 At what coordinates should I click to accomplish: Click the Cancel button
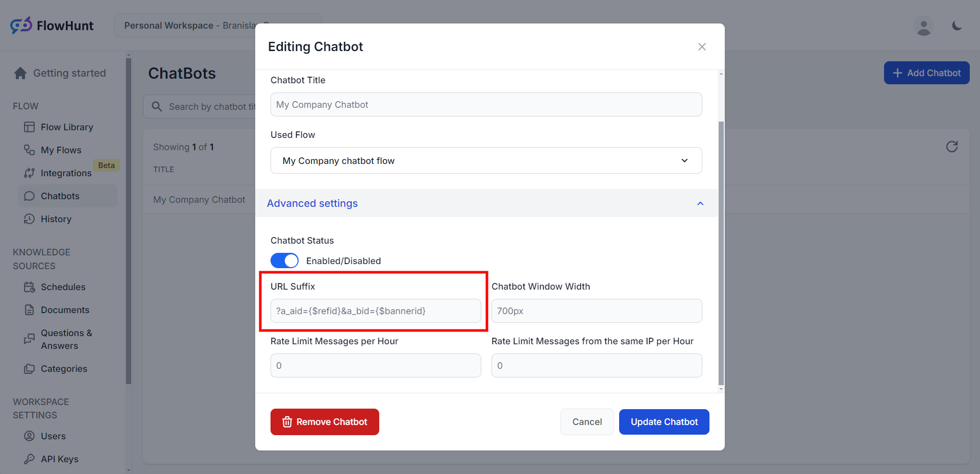click(x=587, y=422)
